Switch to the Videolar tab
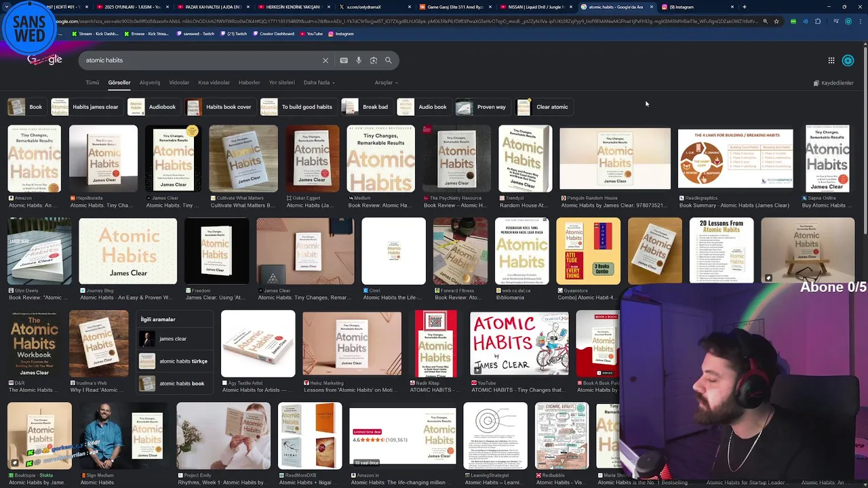 coord(179,83)
